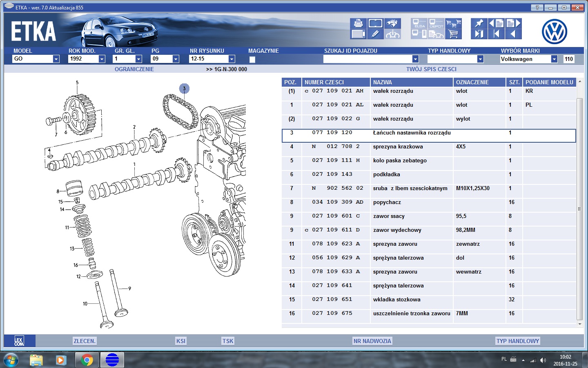This screenshot has width=588, height=368.
Task: Open the file explorer taskbar icon
Action: pyautogui.click(x=36, y=360)
